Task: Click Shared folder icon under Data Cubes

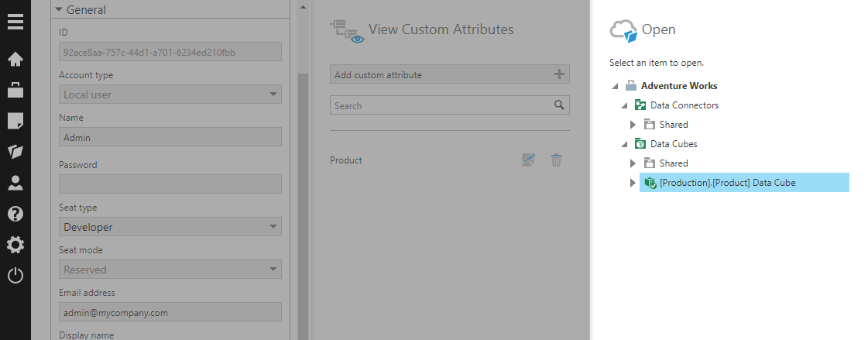Action: point(650,163)
